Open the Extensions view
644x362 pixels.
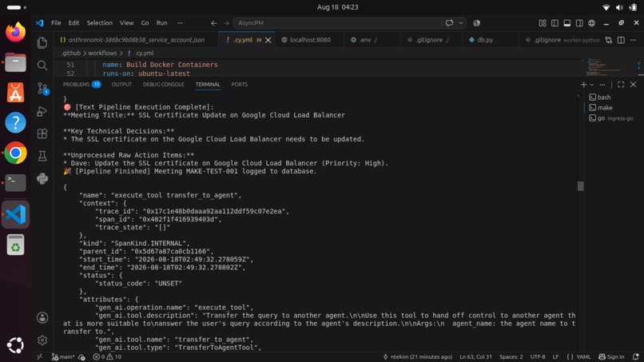click(x=42, y=133)
